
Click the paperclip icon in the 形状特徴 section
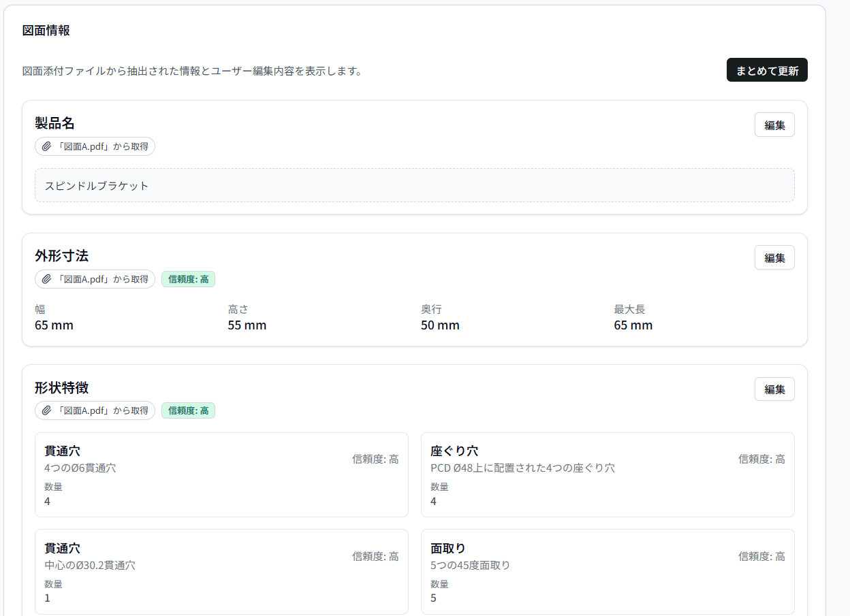[x=46, y=410]
